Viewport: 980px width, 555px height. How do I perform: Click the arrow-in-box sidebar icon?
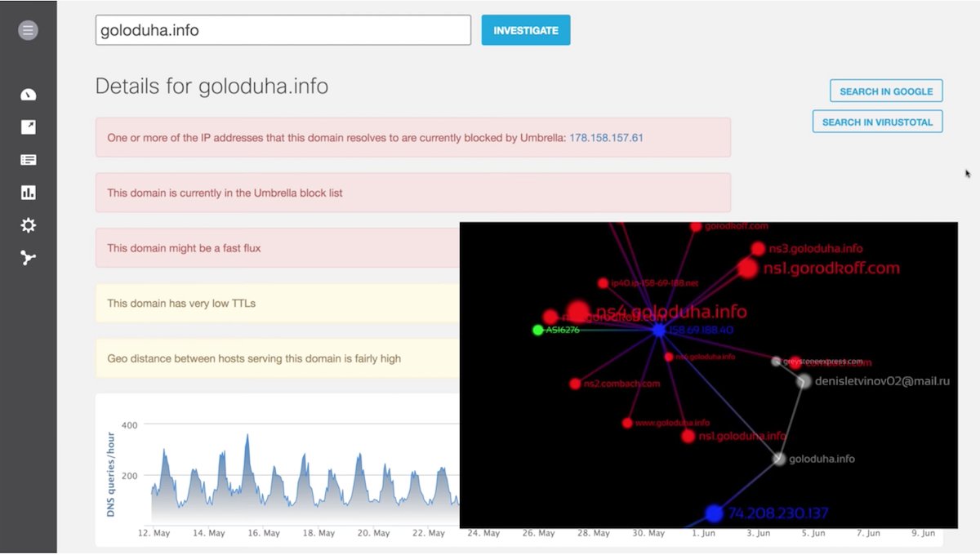pos(29,127)
